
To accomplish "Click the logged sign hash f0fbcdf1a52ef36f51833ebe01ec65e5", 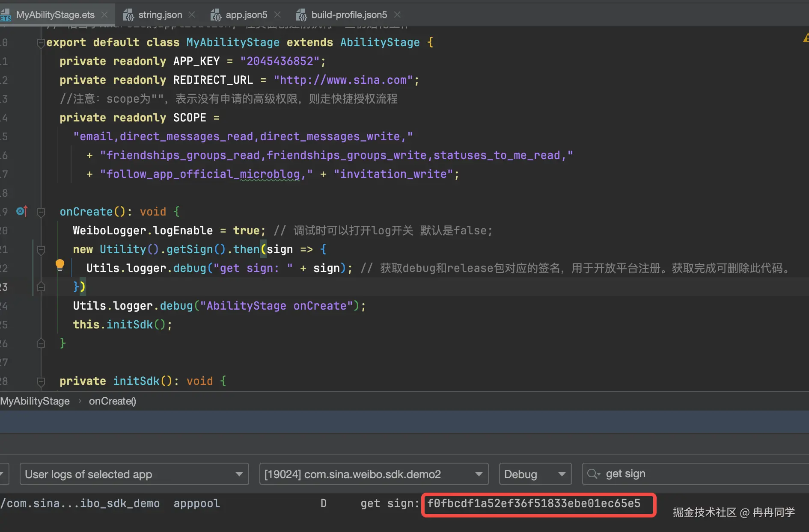I will coord(534,503).
